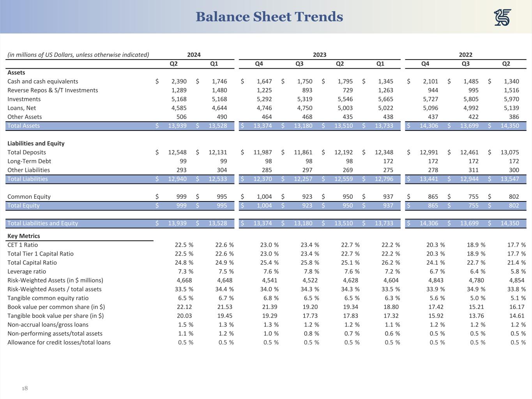Select the Leverage ratio row label

[27, 271]
